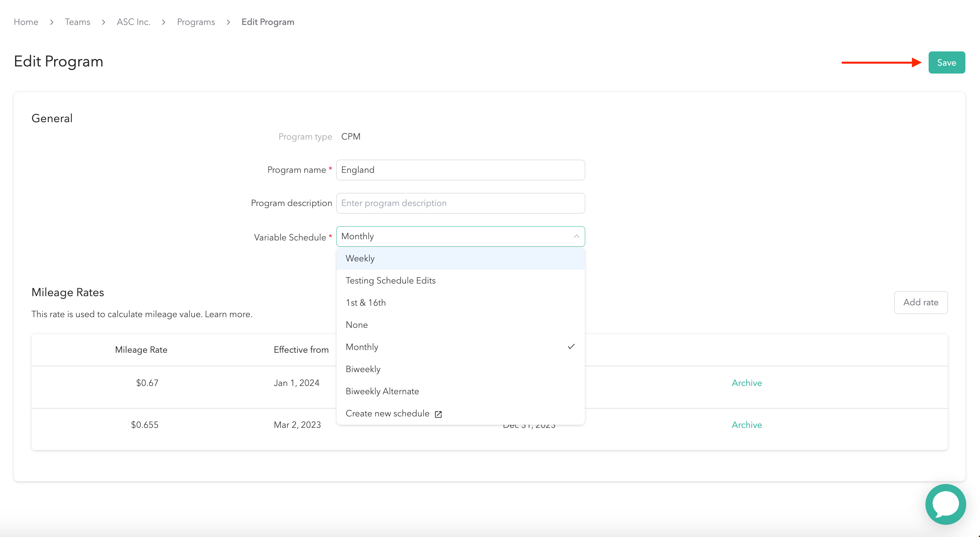Open the chat support bubble icon
Viewport: 980px width, 537px height.
[945, 504]
